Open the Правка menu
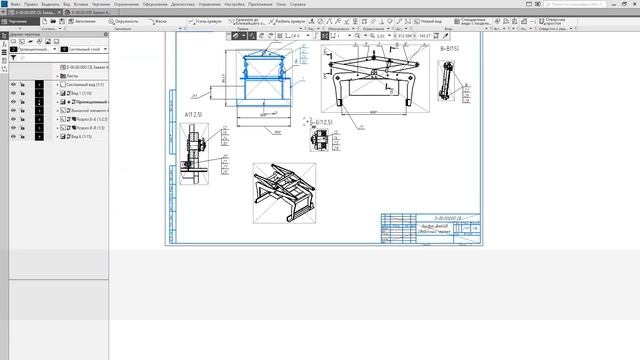Screen dimensions: 640x360 click(x=31, y=4)
